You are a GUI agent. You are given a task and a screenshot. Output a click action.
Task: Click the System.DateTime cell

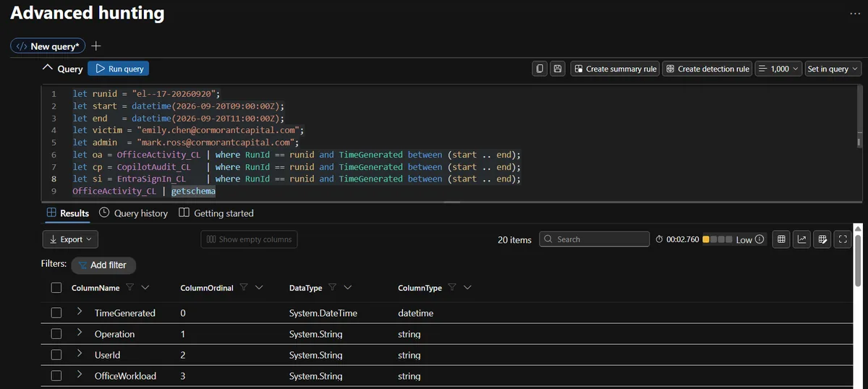click(x=323, y=313)
